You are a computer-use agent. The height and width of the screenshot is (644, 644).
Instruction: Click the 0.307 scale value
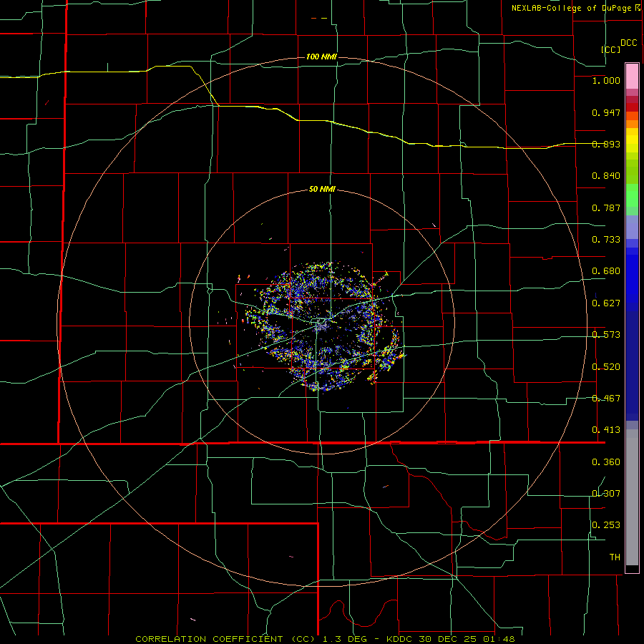[606, 494]
